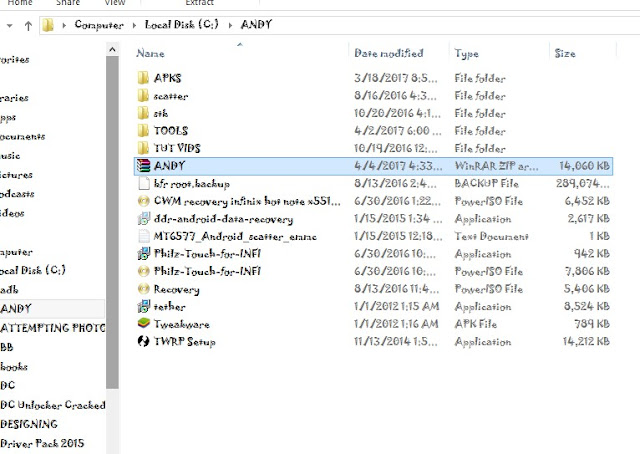This screenshot has height=454, width=640.
Task: Select adb folder in navigation pane
Action: 9,289
